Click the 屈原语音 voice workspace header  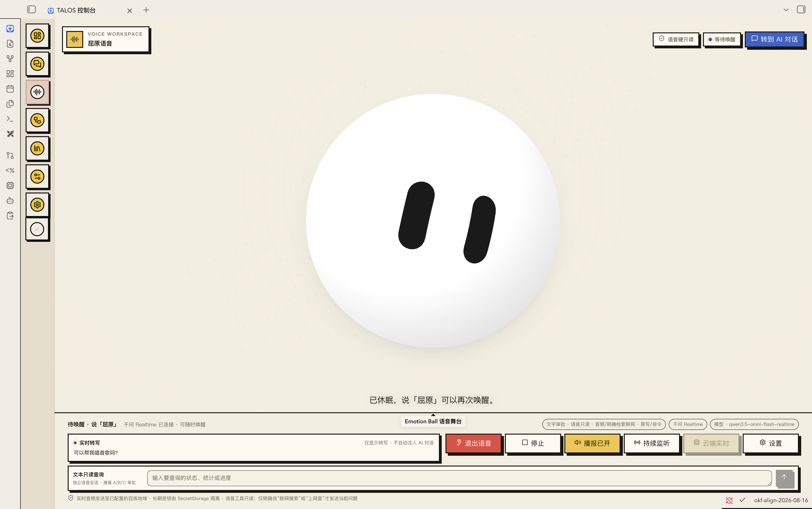[106, 39]
